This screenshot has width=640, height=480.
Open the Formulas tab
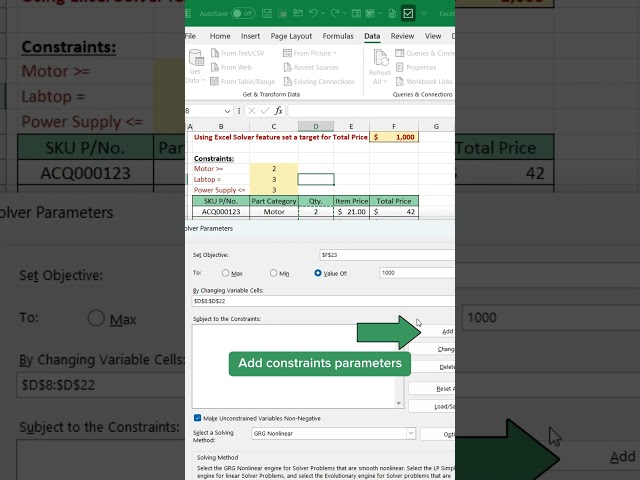coord(338,36)
